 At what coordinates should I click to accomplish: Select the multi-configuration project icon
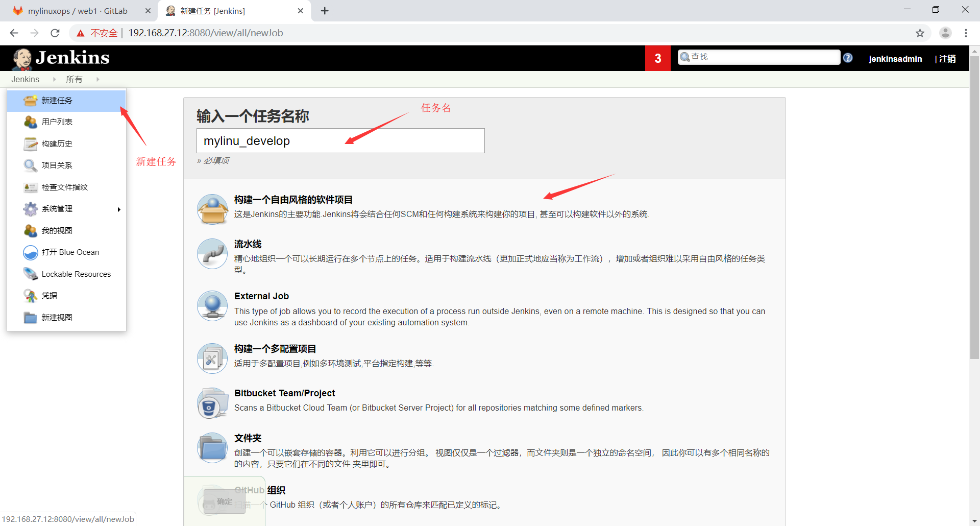pyautogui.click(x=212, y=358)
